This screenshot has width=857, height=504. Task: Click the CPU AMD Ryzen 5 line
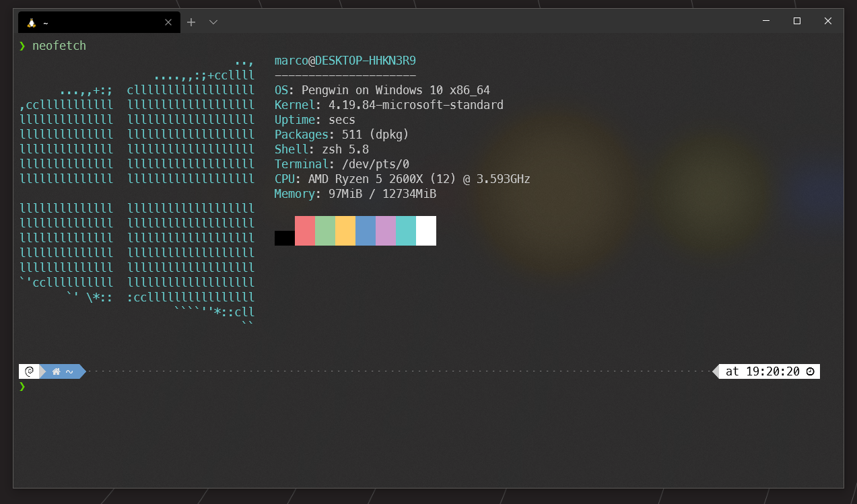click(403, 179)
